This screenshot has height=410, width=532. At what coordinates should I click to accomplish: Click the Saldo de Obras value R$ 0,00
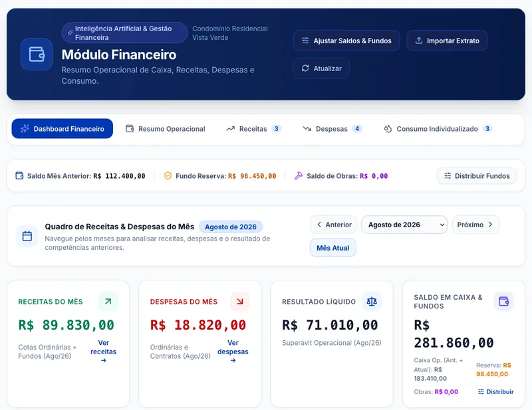point(374,176)
